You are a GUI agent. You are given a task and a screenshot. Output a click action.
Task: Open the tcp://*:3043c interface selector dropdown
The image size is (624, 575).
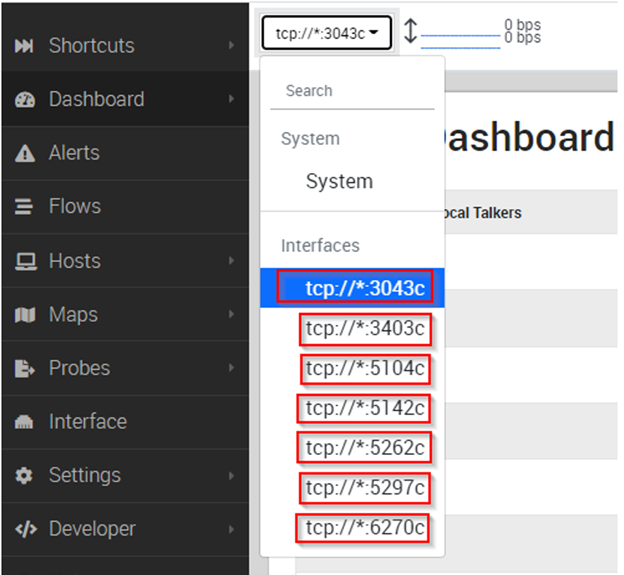tap(327, 33)
